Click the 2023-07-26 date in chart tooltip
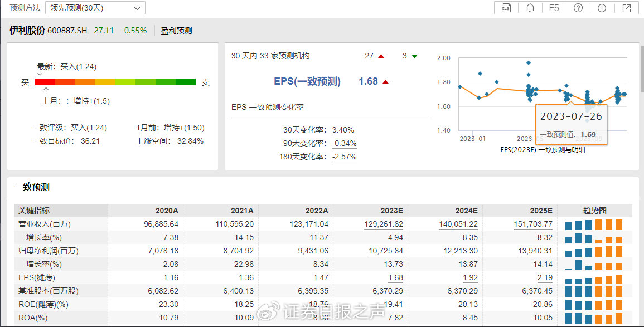Viewport: 644px width, 327px height. tap(571, 116)
